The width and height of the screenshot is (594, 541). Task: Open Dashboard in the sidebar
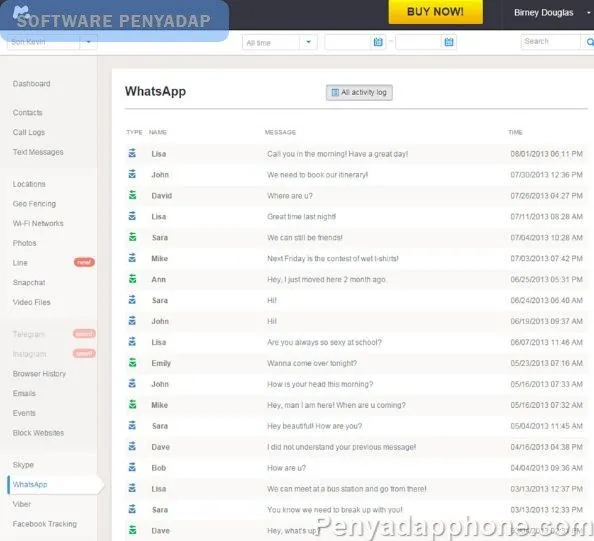click(31, 84)
